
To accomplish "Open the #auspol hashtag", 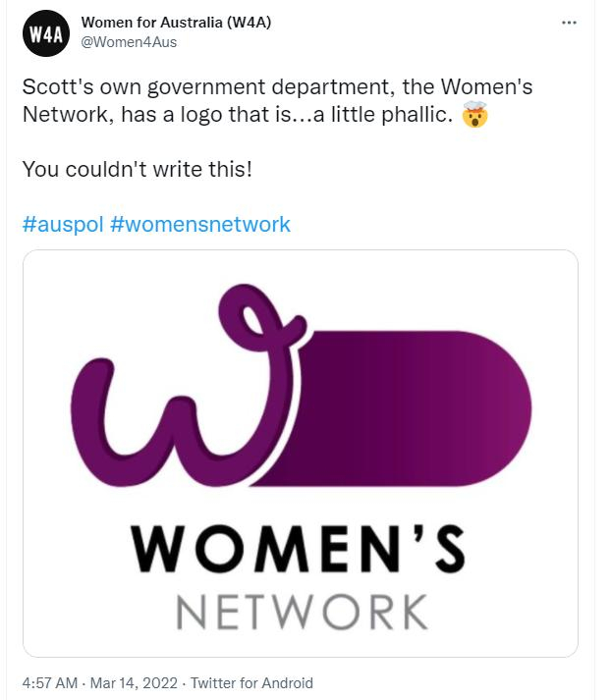I will 62,224.
